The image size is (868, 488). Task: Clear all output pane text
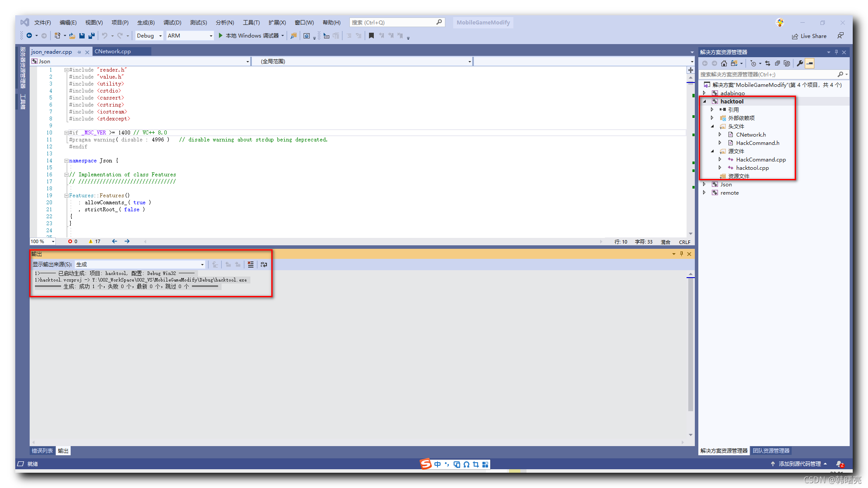pos(250,265)
